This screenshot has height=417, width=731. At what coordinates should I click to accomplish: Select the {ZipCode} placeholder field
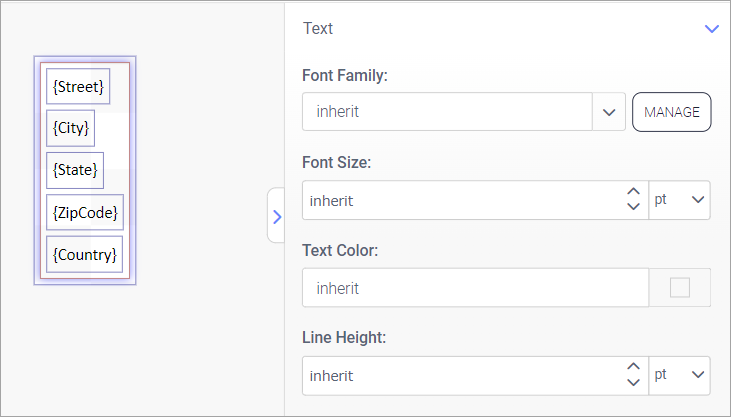coord(85,212)
